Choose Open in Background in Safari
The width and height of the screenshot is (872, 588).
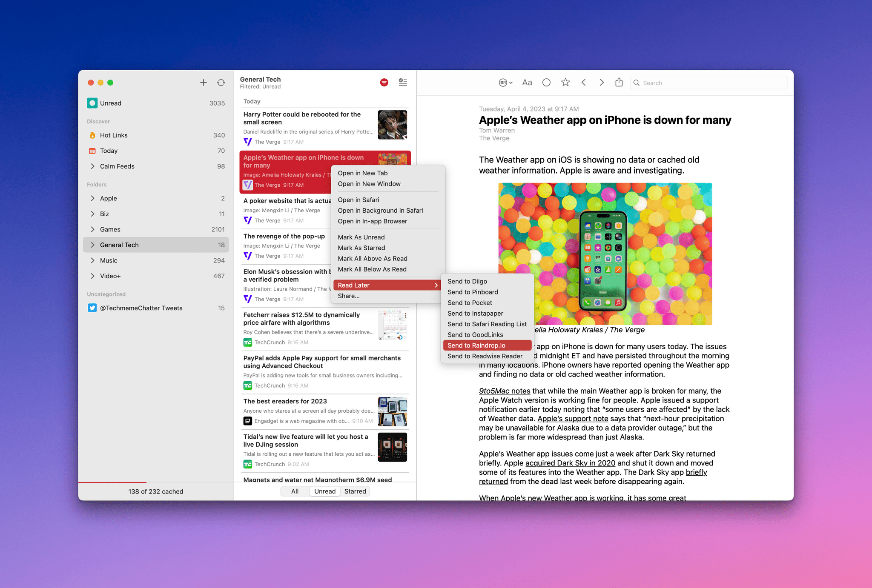click(387, 211)
